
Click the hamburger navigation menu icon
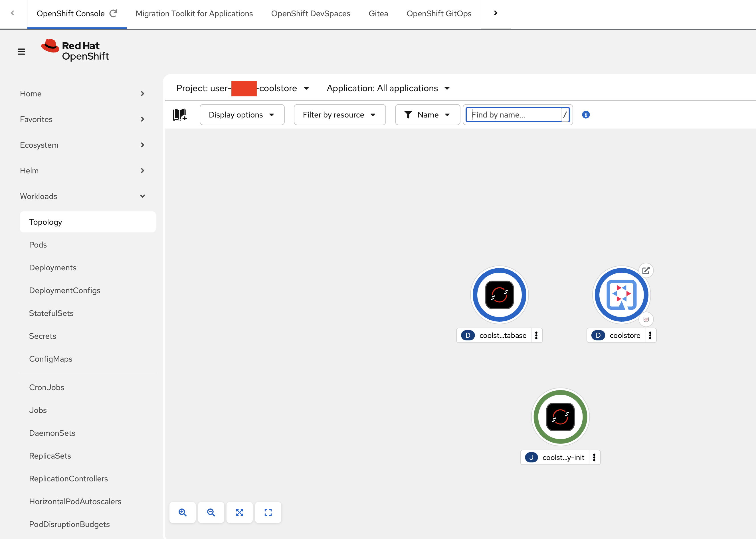coord(21,52)
